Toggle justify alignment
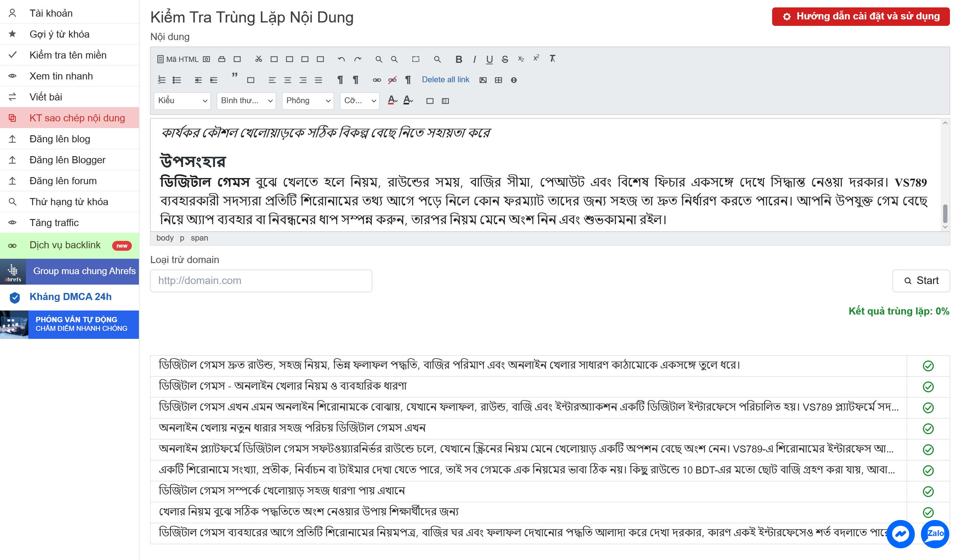The width and height of the screenshot is (961, 560). [318, 80]
